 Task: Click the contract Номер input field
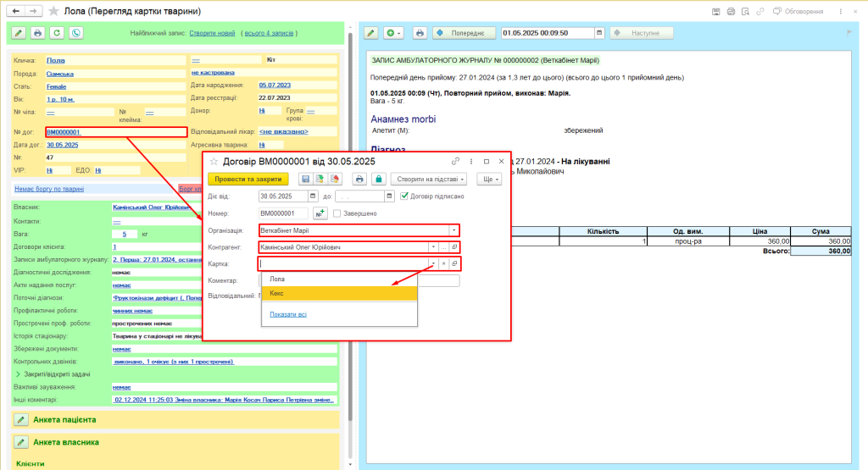point(283,213)
